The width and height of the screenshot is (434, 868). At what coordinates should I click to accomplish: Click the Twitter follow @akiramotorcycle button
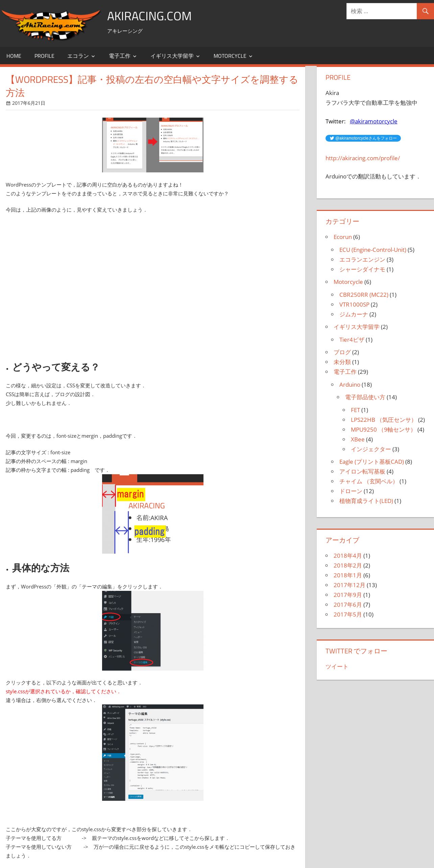tap(363, 138)
